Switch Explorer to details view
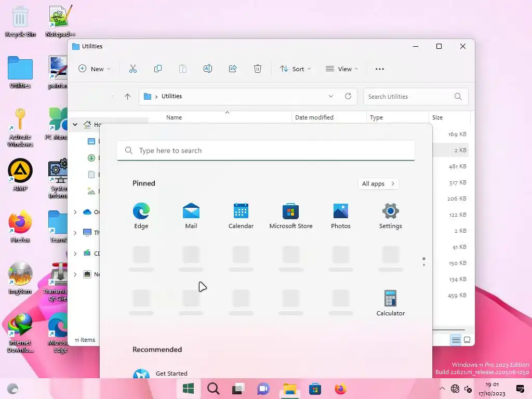This screenshot has height=399, width=532. pos(456,340)
